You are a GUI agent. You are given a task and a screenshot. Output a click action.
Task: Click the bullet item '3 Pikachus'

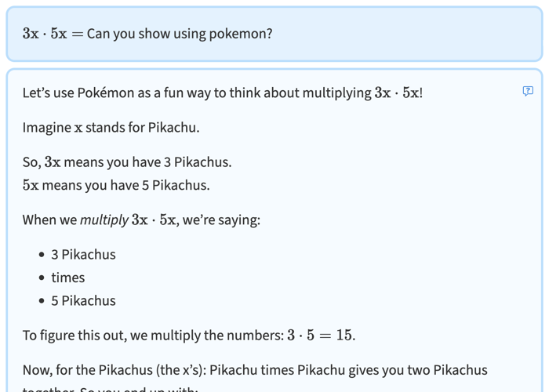coord(83,255)
